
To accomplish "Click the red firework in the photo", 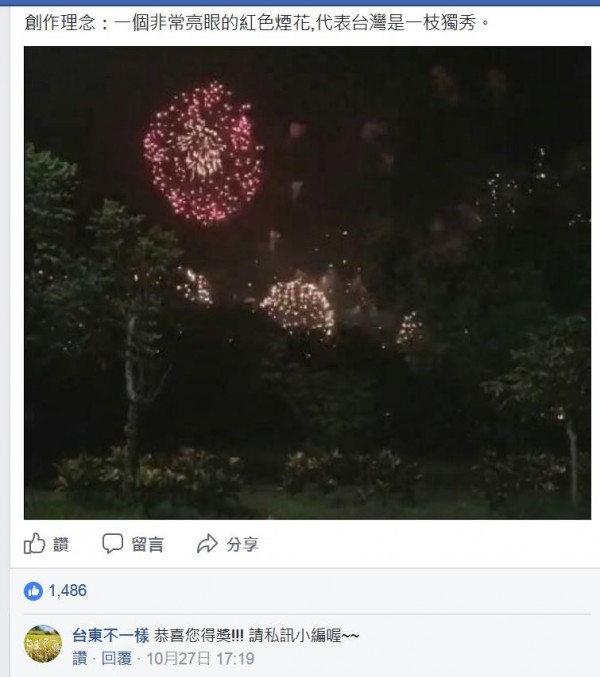I will pos(203,153).
